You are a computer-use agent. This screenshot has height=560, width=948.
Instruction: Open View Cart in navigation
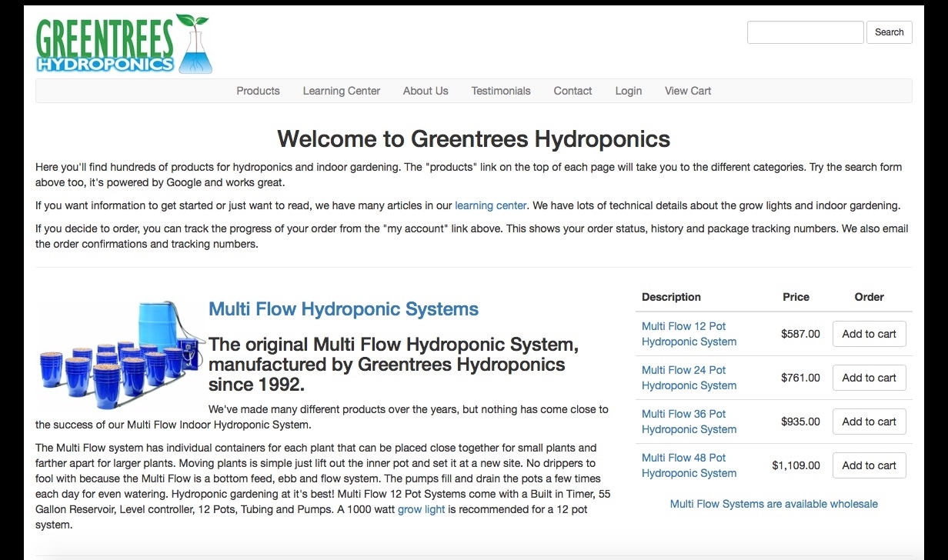(688, 91)
